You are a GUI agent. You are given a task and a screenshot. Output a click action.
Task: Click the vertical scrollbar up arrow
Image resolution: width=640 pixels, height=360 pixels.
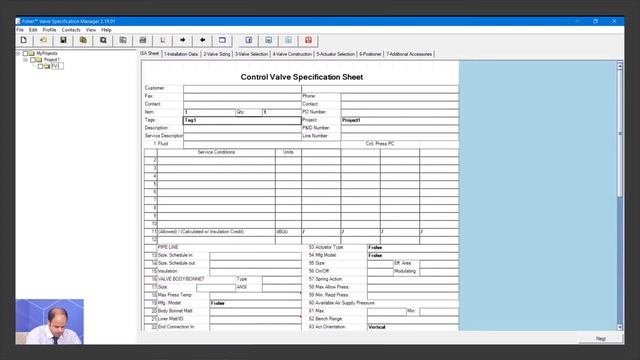tap(620, 66)
